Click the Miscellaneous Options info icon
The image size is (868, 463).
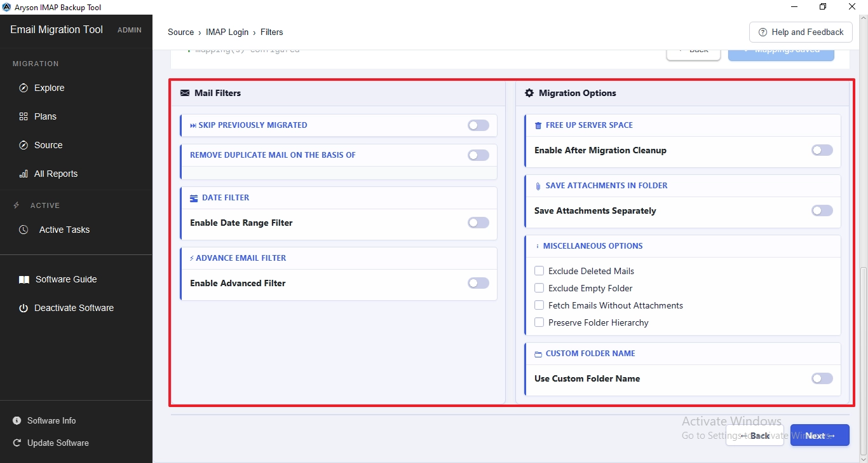pyautogui.click(x=538, y=246)
